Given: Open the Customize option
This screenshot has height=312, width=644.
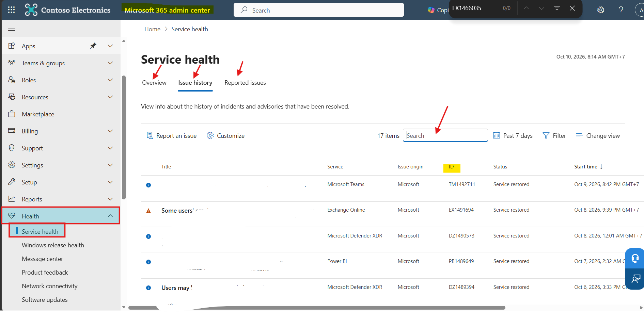Looking at the screenshot, I should coord(225,135).
